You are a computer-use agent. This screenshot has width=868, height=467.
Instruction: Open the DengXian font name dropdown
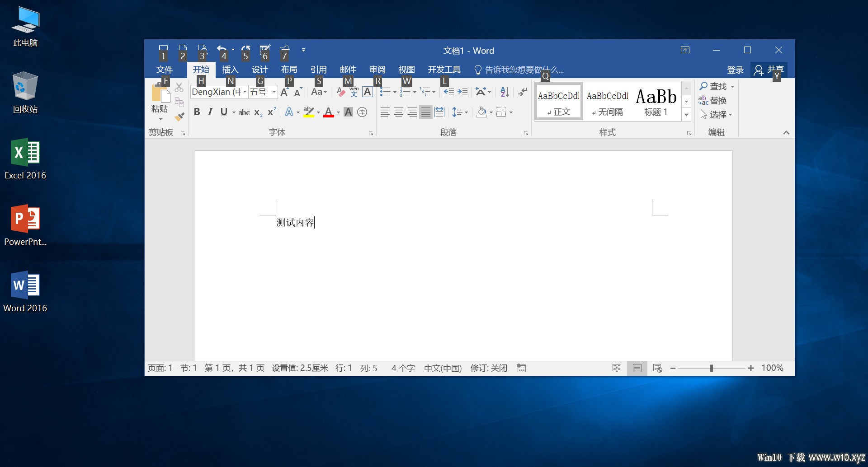[x=245, y=92]
